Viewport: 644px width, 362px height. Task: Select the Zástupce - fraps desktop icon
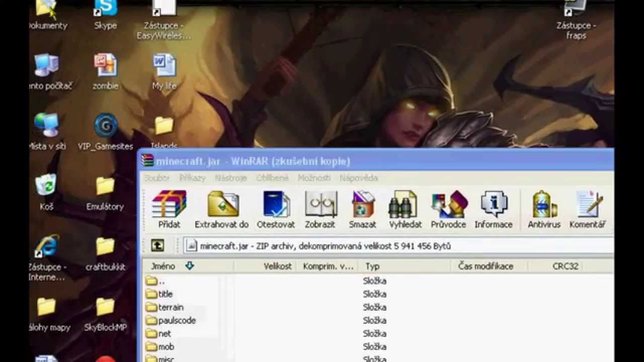coord(576,20)
